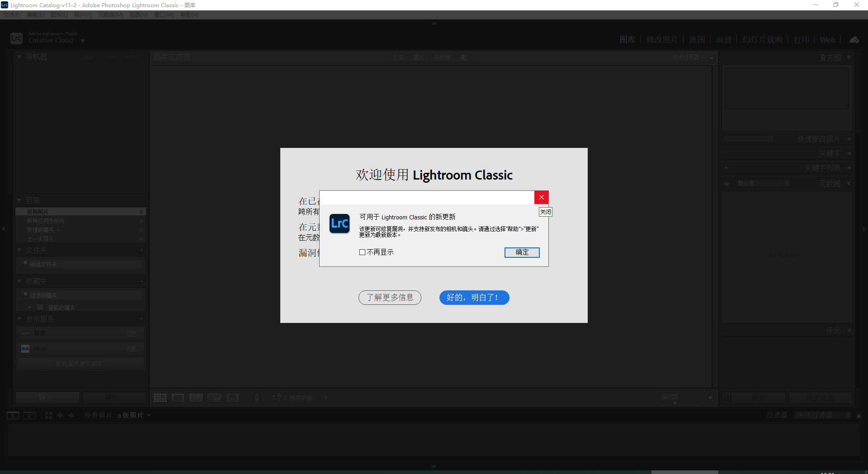Screen dimensions: 868x474
Task: Toggle the A-Z sort direction icon
Action: coord(279,398)
